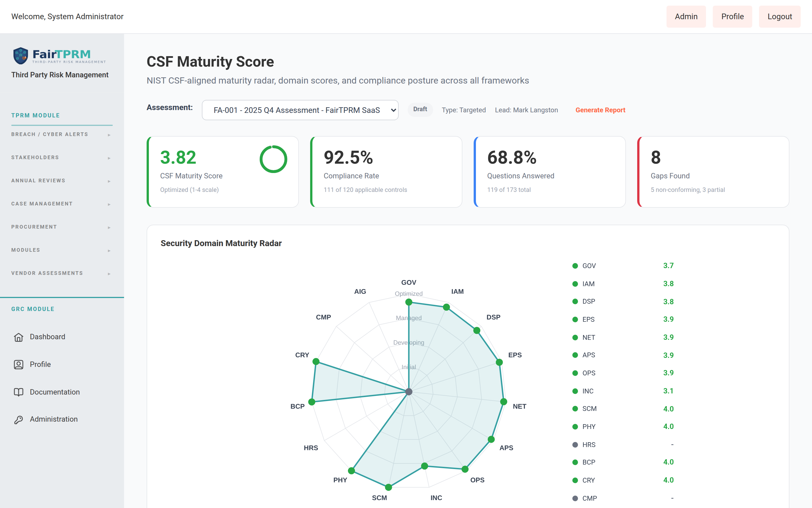Viewport: 812px width, 508px height.
Task: Click the Administration key icon
Action: 18,419
